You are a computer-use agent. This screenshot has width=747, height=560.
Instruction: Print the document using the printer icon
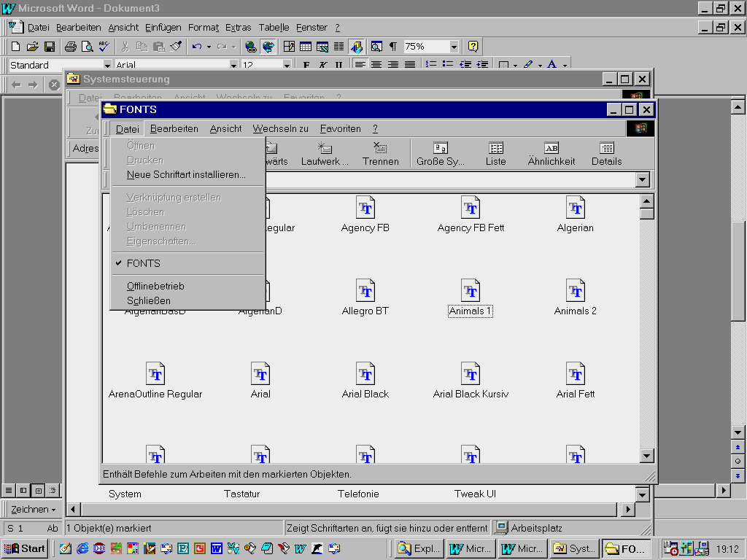pos(71,47)
